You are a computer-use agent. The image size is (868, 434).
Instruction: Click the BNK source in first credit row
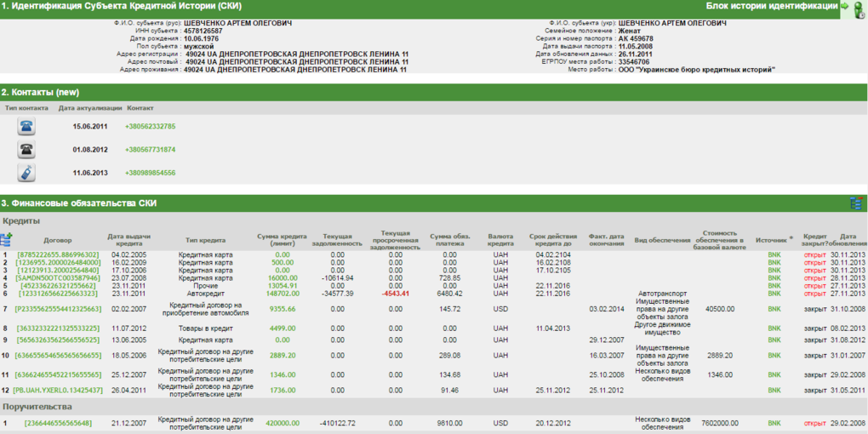tap(774, 254)
